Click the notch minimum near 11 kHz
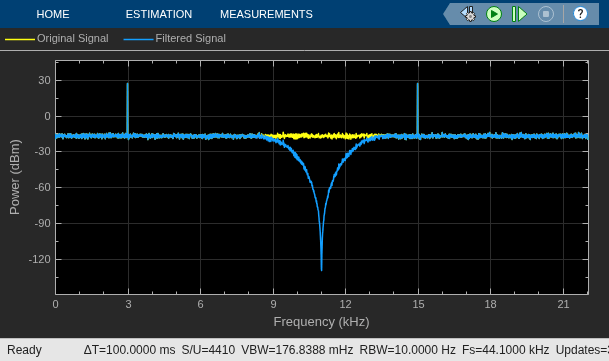This screenshot has height=361, width=609. 321,269
